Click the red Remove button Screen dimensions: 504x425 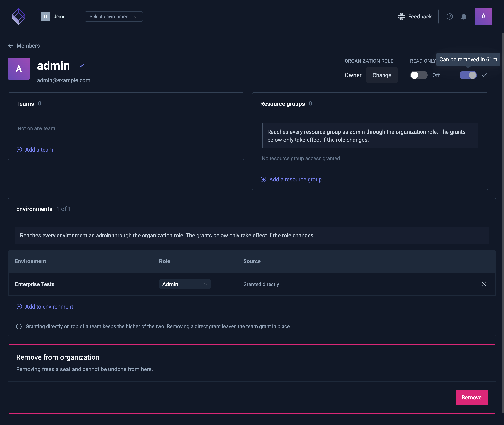coord(472,397)
